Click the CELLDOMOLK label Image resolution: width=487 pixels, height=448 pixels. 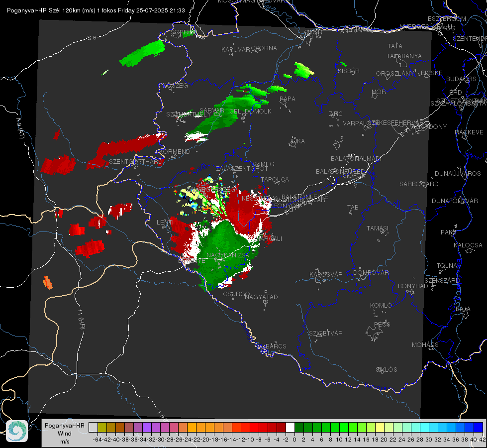(x=250, y=112)
